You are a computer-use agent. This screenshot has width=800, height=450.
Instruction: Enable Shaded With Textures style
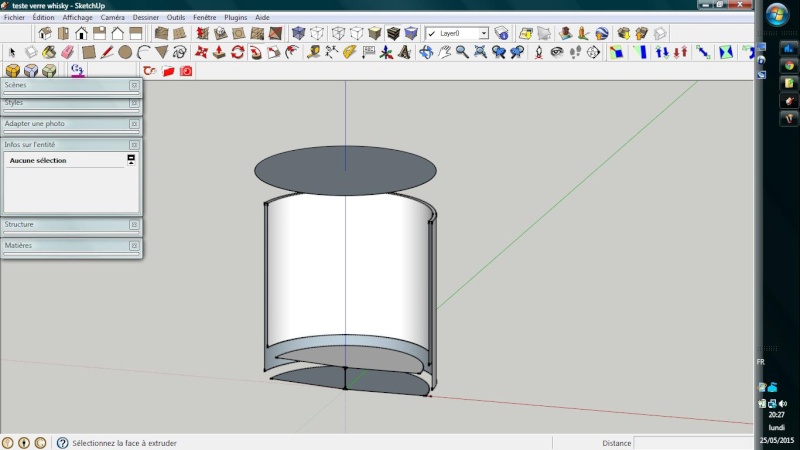(393, 34)
